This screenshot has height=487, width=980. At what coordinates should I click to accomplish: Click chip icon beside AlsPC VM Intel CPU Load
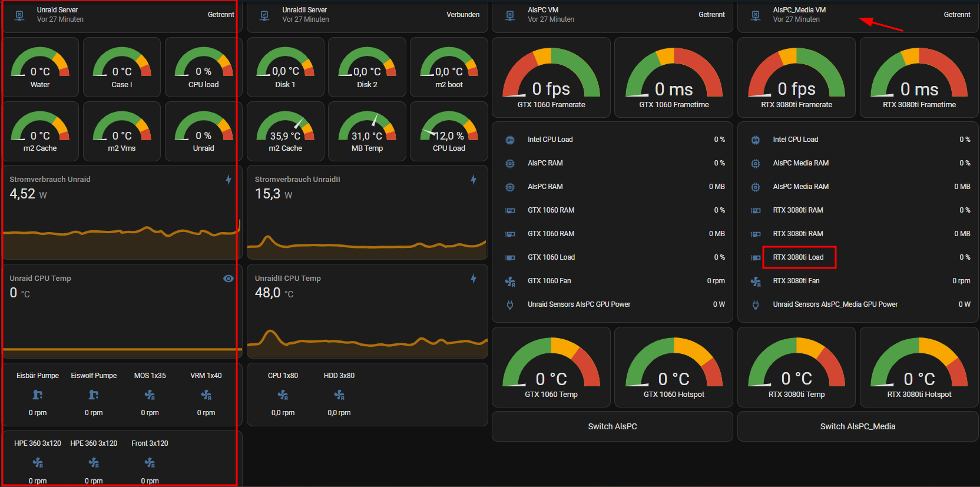[x=510, y=140]
